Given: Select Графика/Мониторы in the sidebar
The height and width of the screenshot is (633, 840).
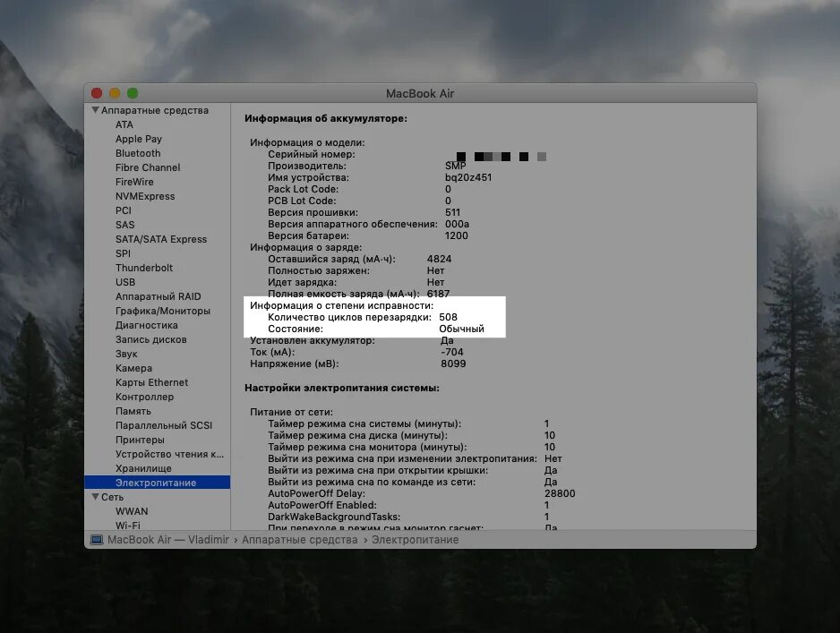Looking at the screenshot, I should [163, 311].
